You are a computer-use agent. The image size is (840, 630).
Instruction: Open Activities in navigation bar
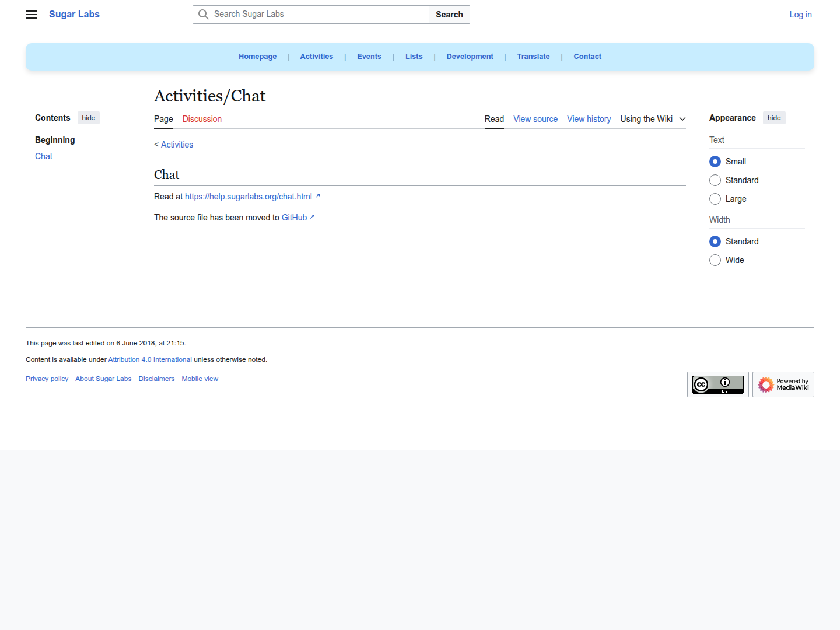pyautogui.click(x=317, y=57)
